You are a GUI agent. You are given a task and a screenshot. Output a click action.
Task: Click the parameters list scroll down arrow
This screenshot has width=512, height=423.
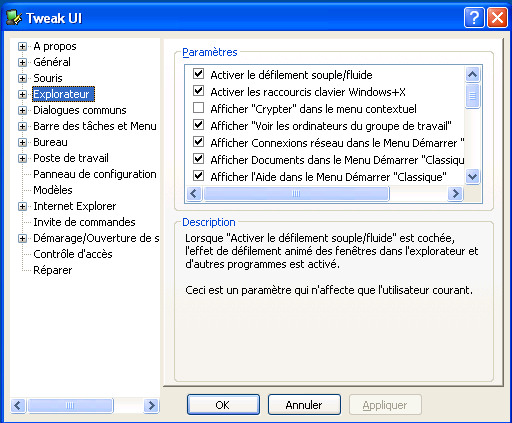(472, 176)
